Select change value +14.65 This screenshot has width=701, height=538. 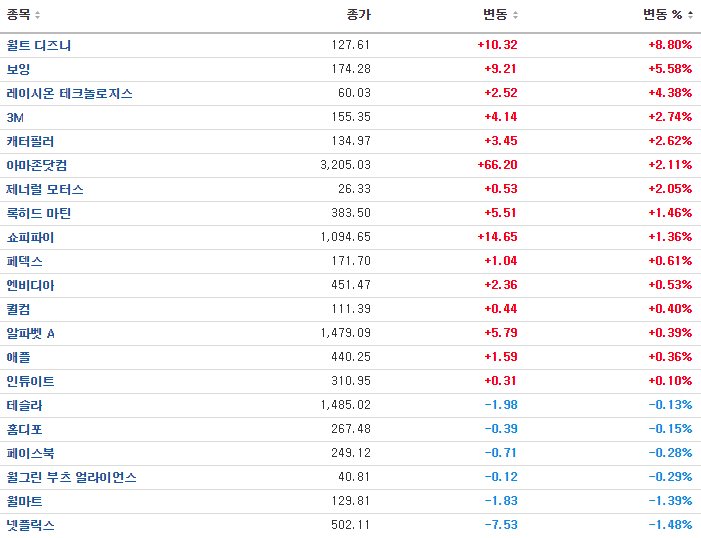[x=497, y=237]
